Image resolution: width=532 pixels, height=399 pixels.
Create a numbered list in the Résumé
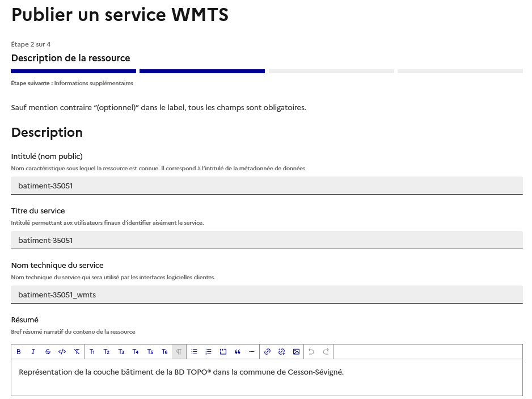coord(209,351)
